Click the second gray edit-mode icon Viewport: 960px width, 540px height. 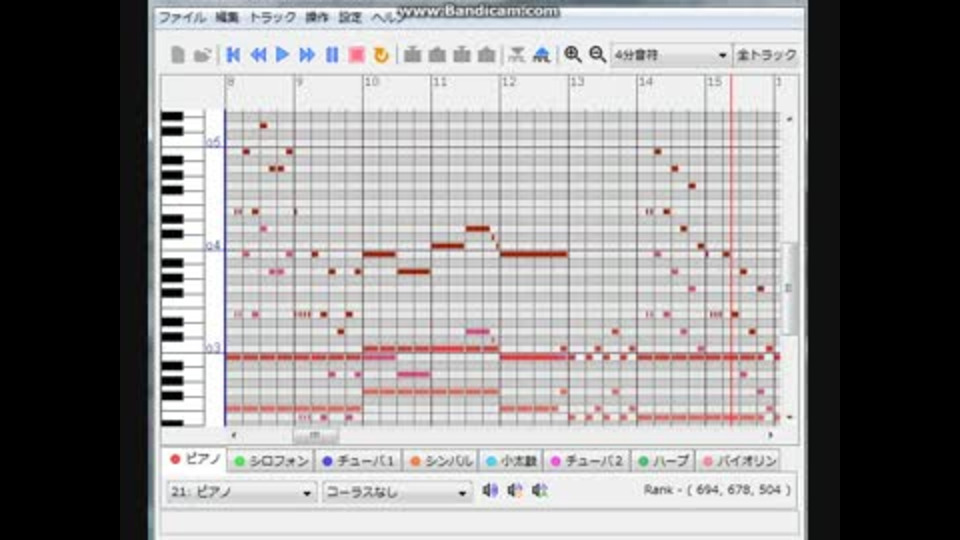437,55
